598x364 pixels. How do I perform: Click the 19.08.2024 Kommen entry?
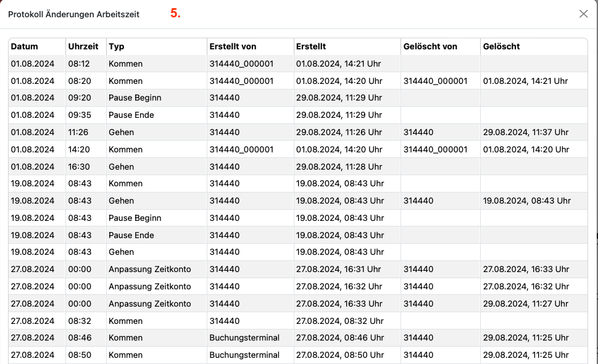click(298, 183)
